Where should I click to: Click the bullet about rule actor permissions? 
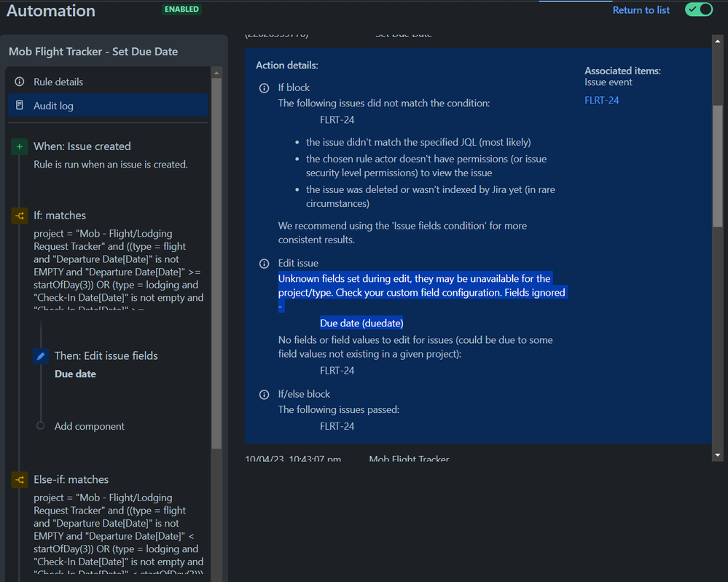click(426, 165)
